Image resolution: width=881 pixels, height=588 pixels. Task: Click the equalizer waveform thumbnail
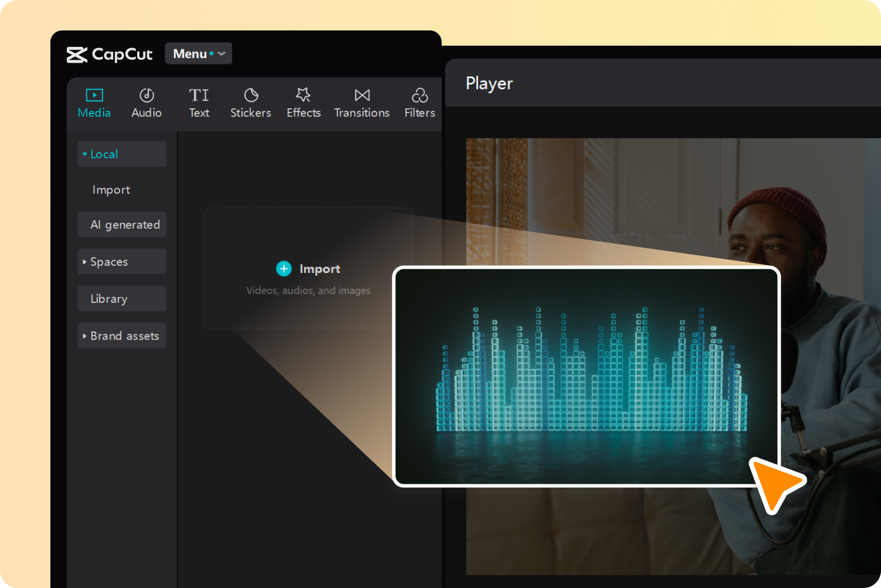click(x=586, y=377)
